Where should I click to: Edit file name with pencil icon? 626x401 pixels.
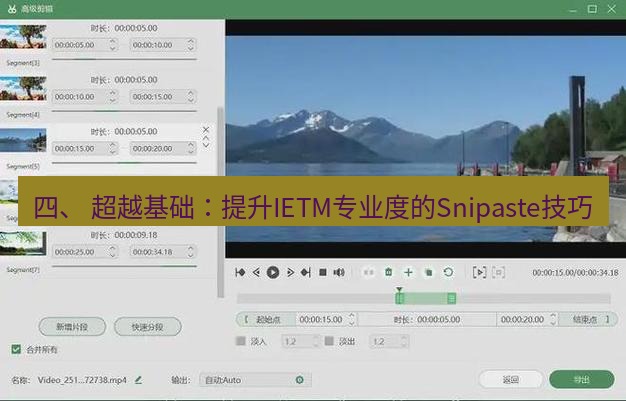click(139, 380)
